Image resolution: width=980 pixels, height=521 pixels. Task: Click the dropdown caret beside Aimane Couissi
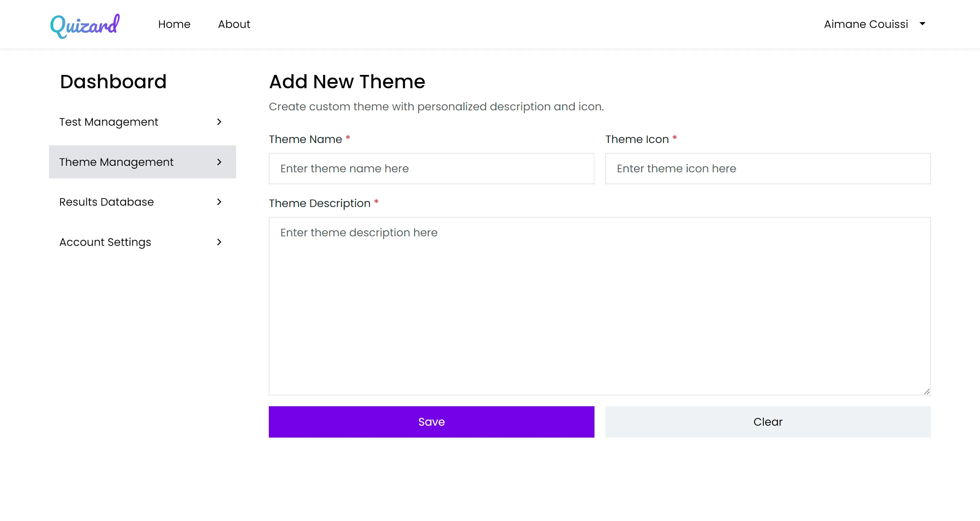[x=922, y=24]
